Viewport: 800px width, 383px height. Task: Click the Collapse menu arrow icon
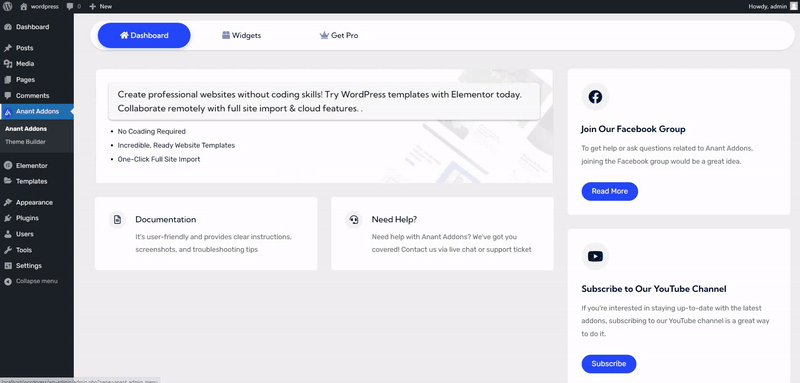8,282
